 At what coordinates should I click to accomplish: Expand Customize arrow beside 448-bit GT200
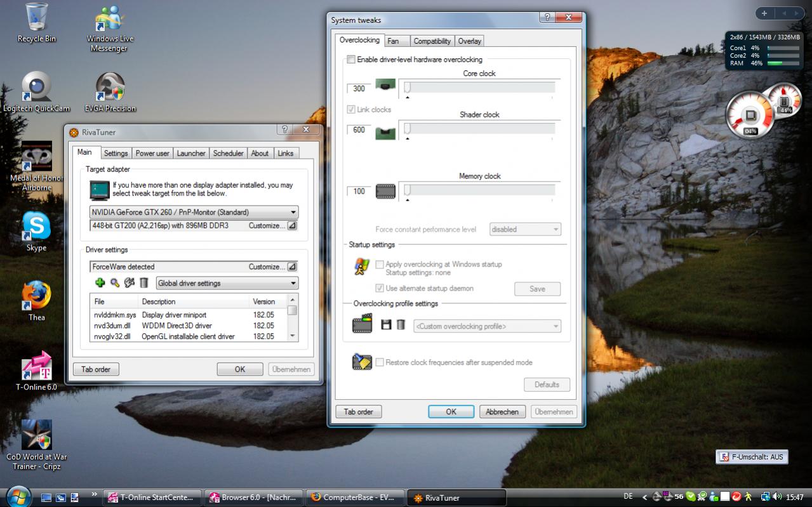tap(292, 225)
